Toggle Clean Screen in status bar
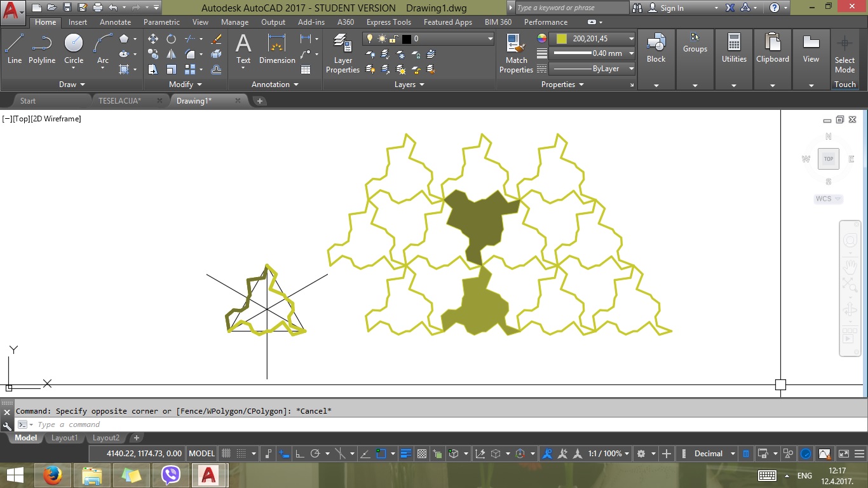Screen dimensions: 868x488 point(844,454)
